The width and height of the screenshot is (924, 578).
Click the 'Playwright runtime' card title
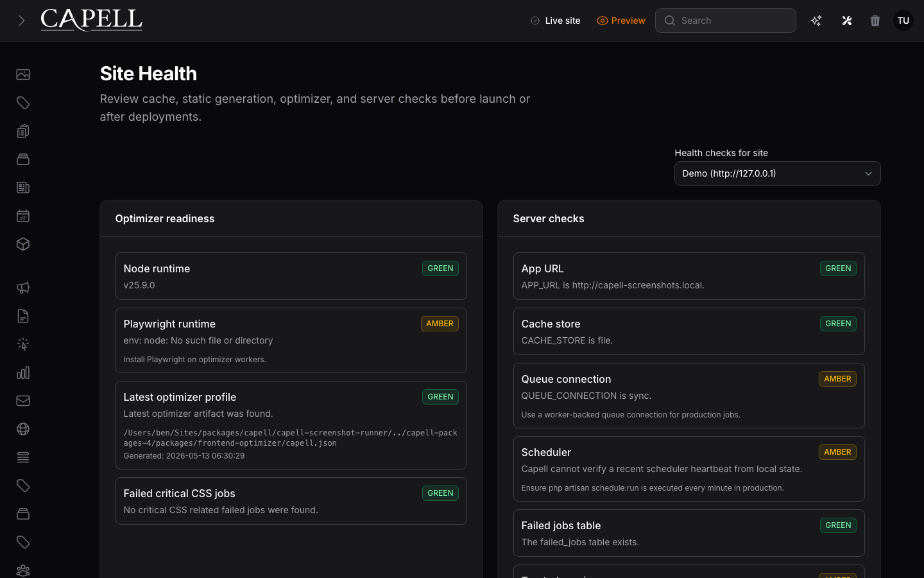[x=169, y=324]
